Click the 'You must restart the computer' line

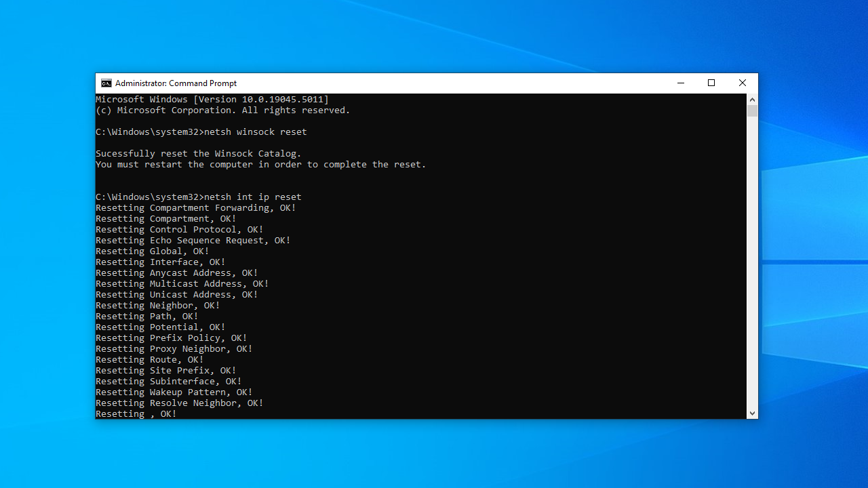(x=261, y=165)
